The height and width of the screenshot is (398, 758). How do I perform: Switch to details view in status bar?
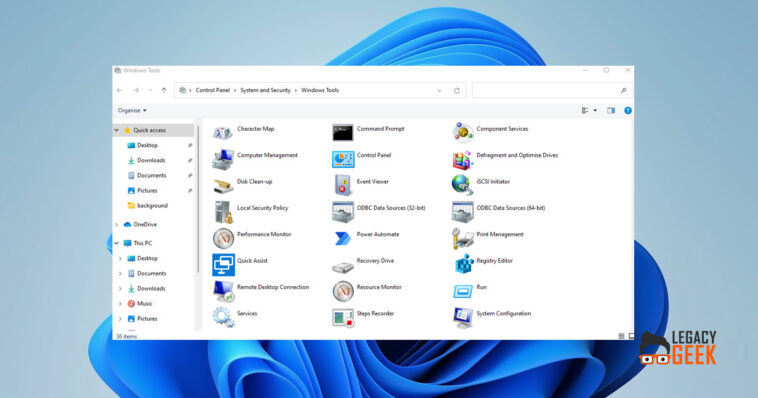click(621, 336)
